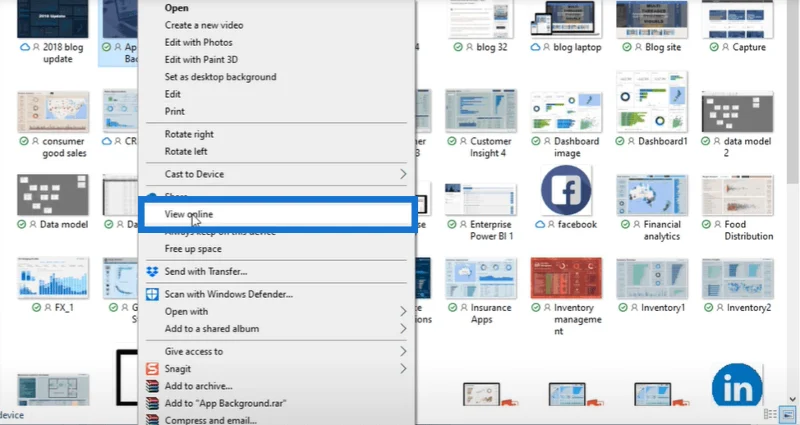Click green synced checkmark on Capture file
This screenshot has height=425, width=800.
tap(714, 47)
